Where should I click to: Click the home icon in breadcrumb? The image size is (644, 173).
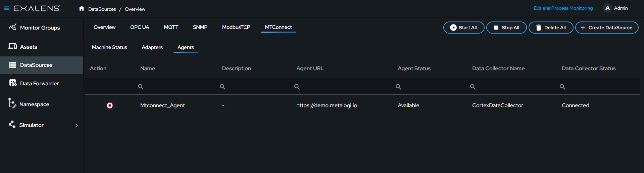(x=82, y=8)
